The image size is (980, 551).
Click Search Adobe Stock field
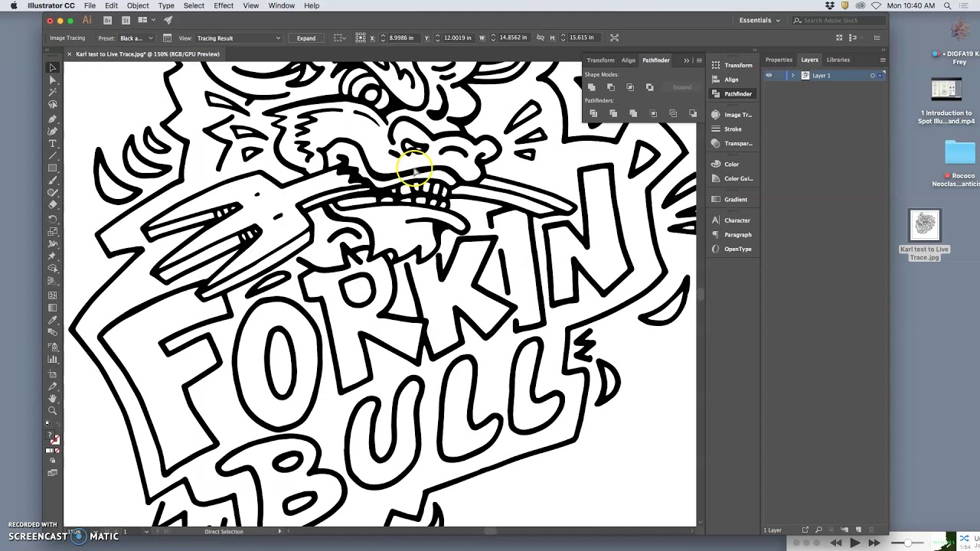(x=838, y=21)
